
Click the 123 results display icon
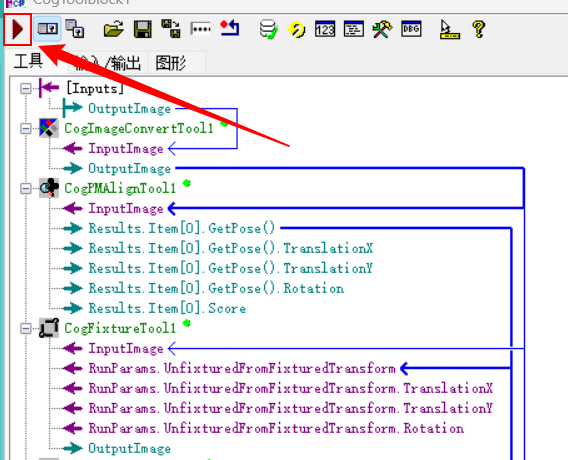[x=325, y=29]
